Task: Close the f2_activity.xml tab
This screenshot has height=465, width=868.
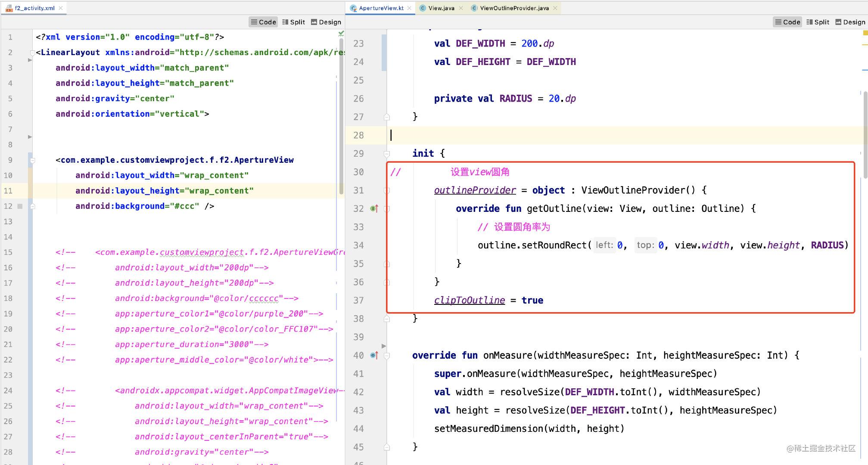Action: (61, 8)
